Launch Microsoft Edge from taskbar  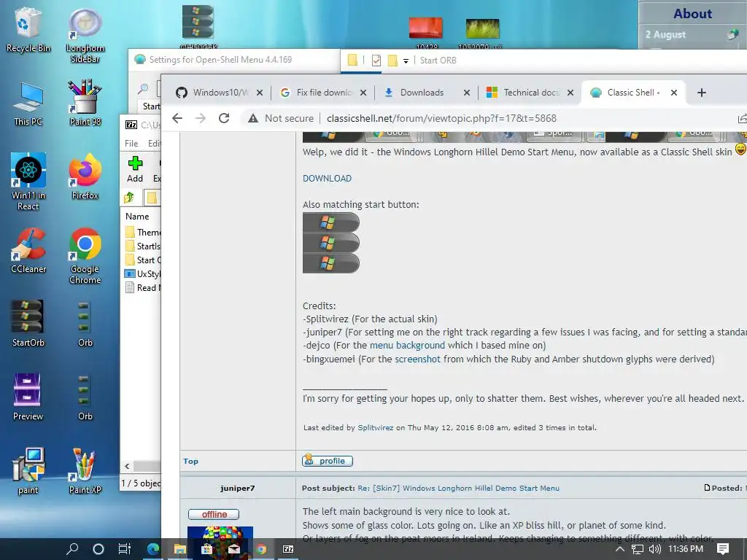tap(152, 549)
